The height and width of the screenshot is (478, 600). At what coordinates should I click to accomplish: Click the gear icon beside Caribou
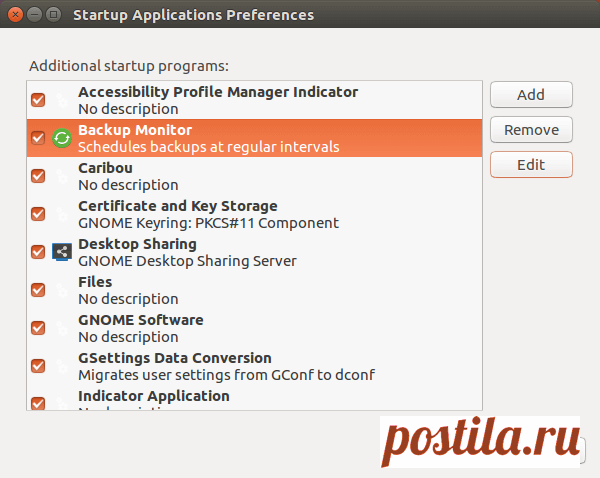[x=62, y=176]
